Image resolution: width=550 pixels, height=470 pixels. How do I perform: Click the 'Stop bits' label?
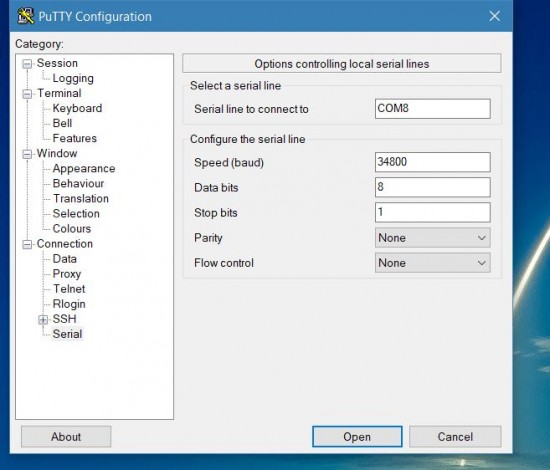[216, 213]
